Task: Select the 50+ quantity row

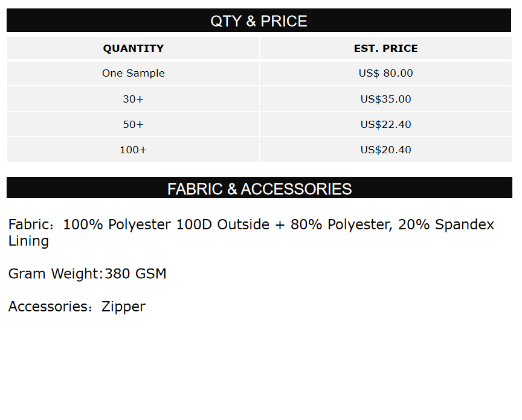Action: (x=133, y=124)
